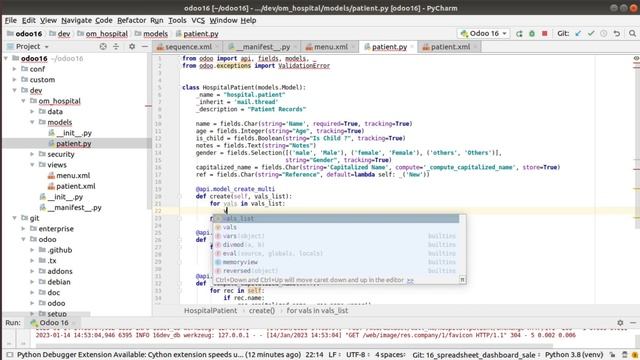Close the patient.py editor tab
Screen dimensions: 640x360
pos(412,47)
